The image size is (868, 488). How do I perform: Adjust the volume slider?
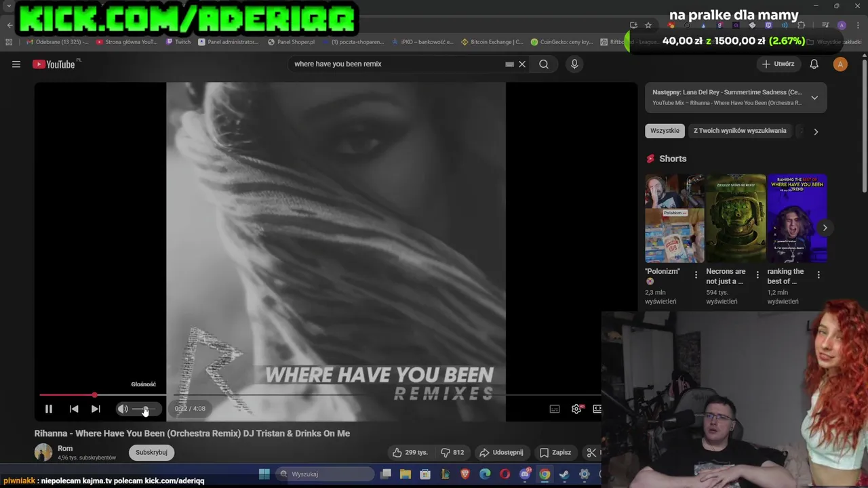[144, 409]
